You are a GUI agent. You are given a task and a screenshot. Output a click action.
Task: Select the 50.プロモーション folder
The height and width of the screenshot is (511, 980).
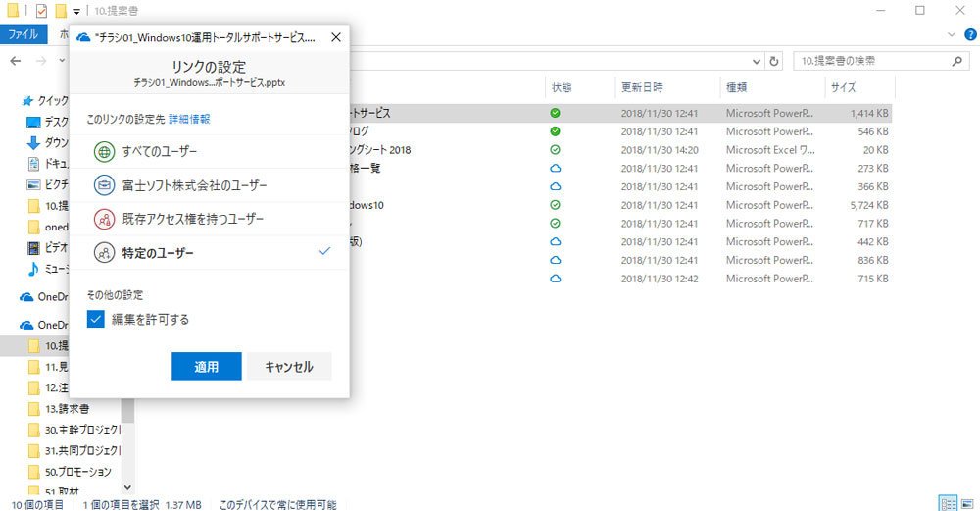point(70,472)
